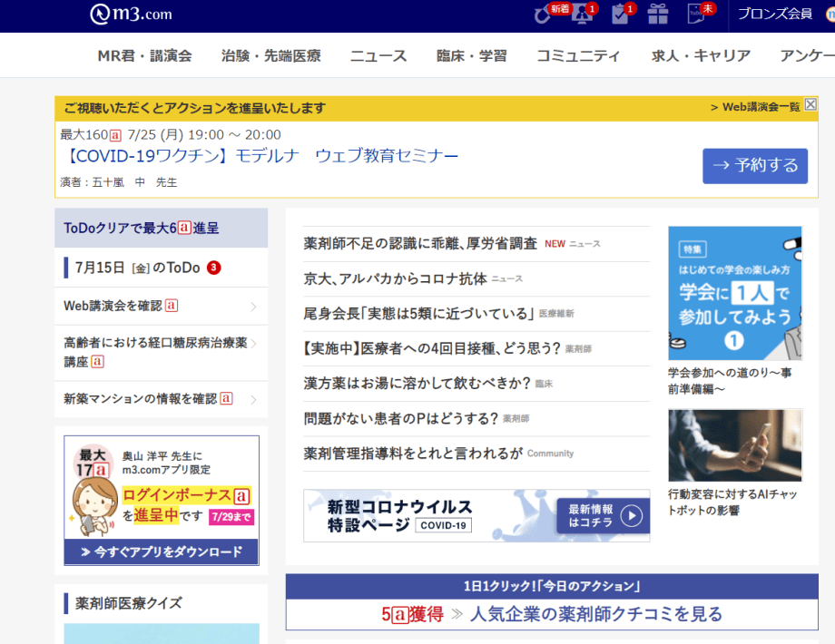
Task: Open the Web講演会一覧 link
Action: 756,107
